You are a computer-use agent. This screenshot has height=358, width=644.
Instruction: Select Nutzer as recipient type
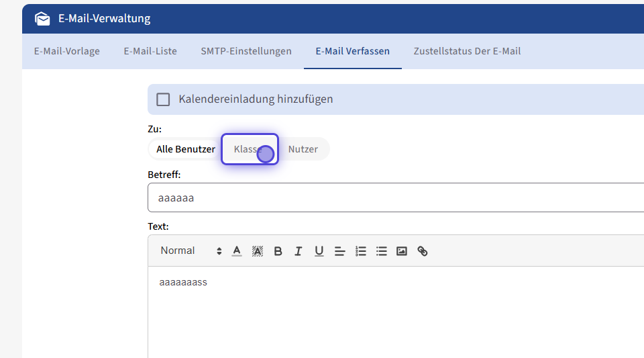tap(303, 149)
